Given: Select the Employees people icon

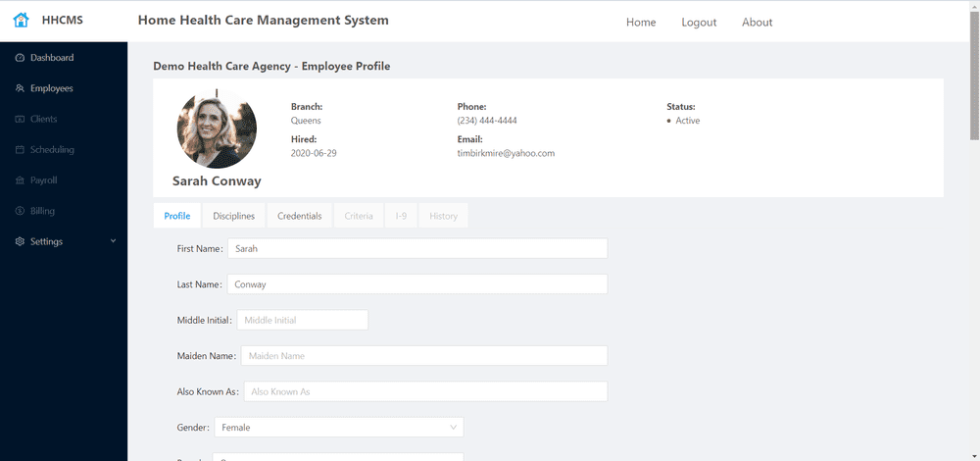Looking at the screenshot, I should [x=20, y=88].
